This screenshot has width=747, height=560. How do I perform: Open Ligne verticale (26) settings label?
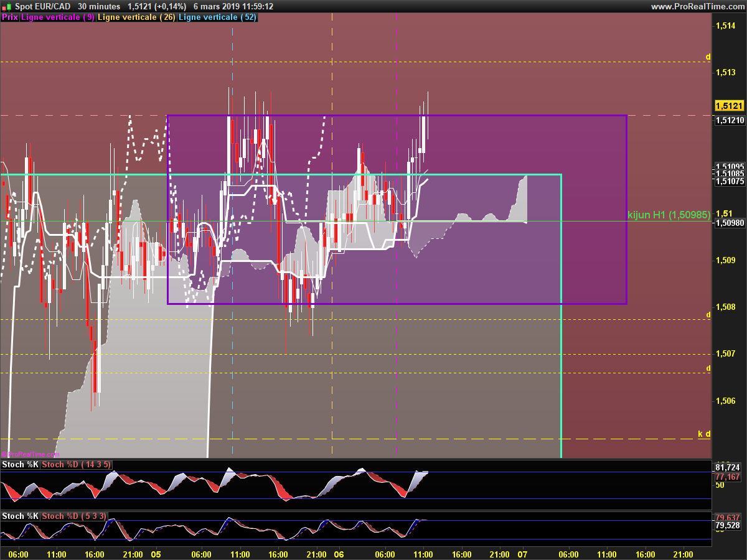point(136,17)
